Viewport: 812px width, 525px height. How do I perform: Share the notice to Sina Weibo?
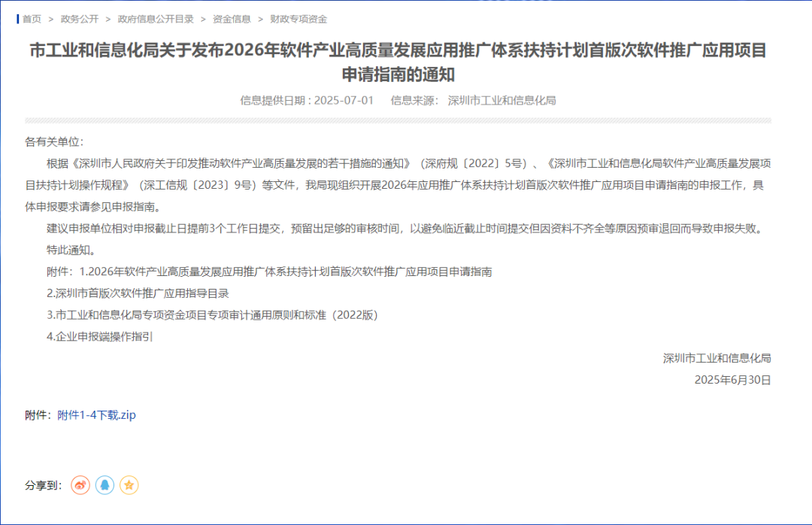click(80, 485)
